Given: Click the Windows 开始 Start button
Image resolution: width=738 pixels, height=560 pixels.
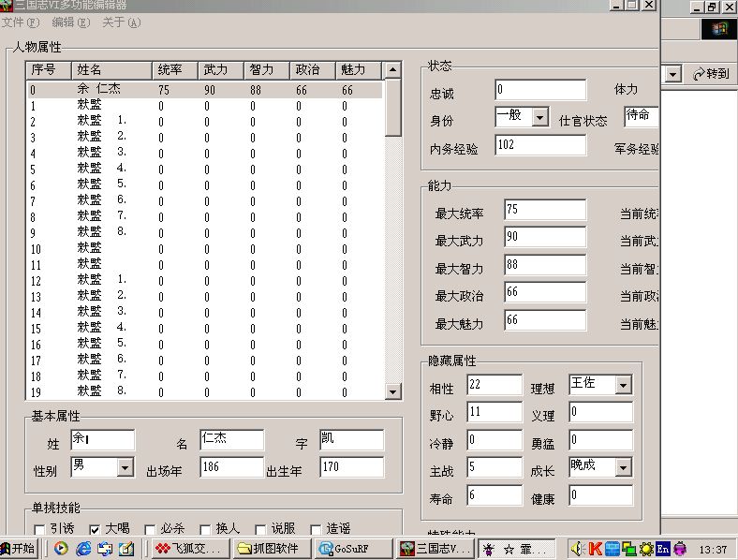Looking at the screenshot, I should click(19, 549).
